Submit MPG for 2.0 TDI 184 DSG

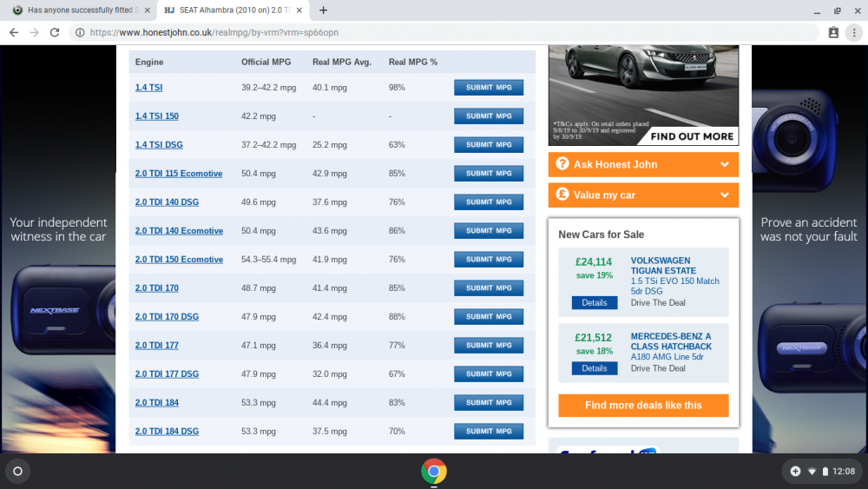tap(489, 432)
